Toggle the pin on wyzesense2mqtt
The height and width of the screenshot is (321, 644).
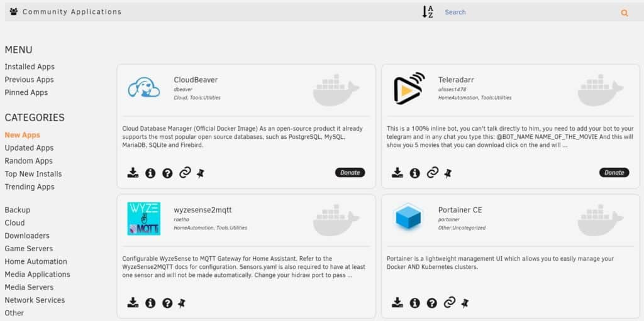point(182,303)
